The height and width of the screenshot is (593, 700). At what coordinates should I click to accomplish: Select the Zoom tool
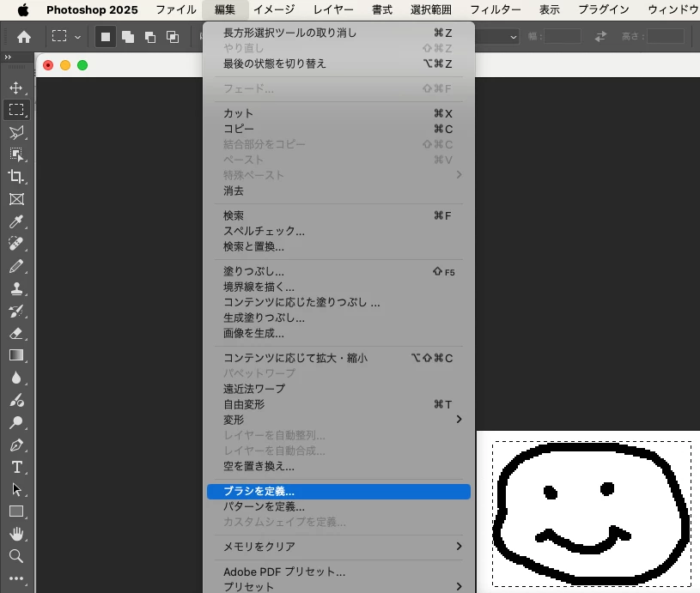16,556
